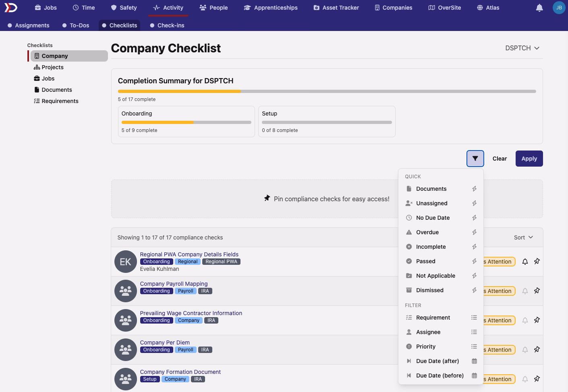Click group avatar on Company Payroll Mapping row

click(126, 291)
